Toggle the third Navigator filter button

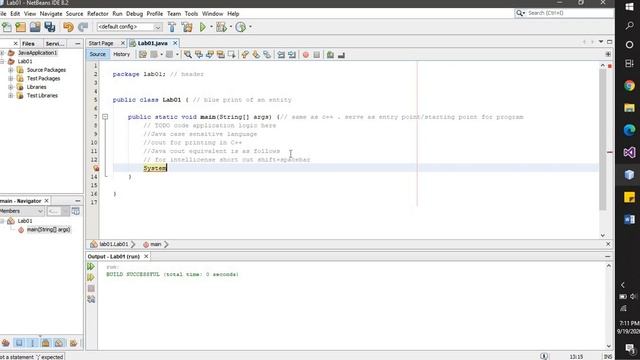33,343
